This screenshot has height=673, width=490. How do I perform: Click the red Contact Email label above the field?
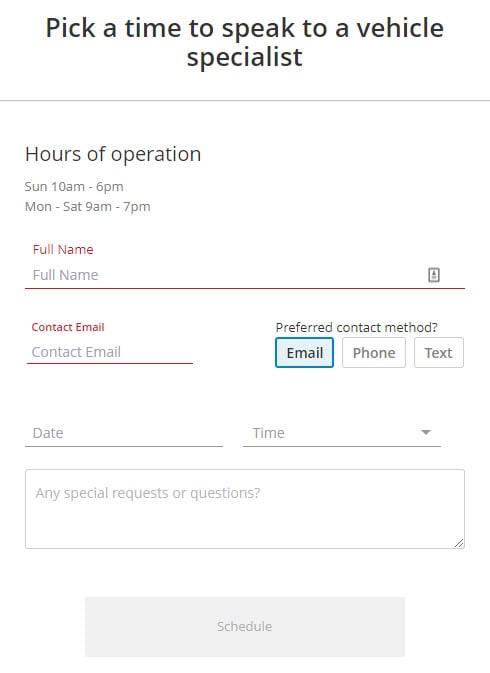tap(68, 327)
